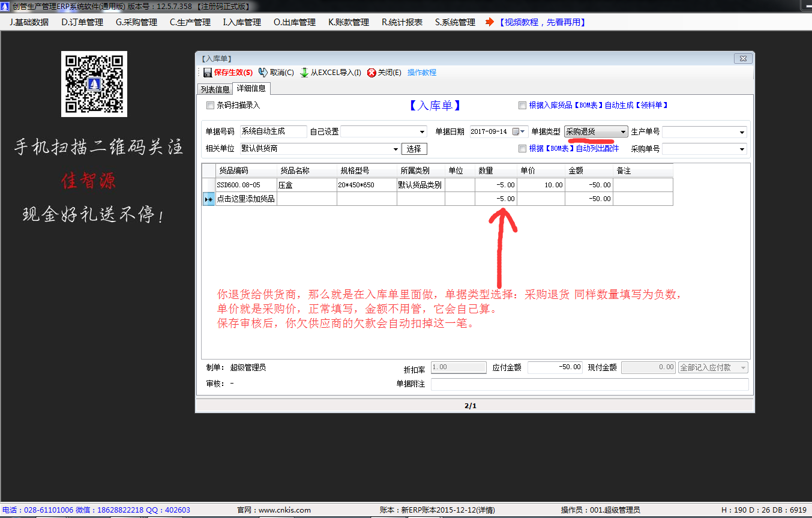Click 点击这里添加货品 cell to add item
The image size is (812, 518).
point(246,199)
